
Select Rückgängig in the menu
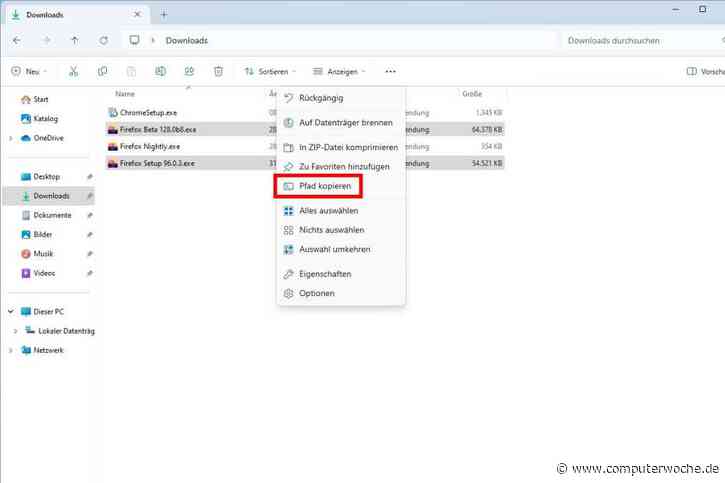341,98
